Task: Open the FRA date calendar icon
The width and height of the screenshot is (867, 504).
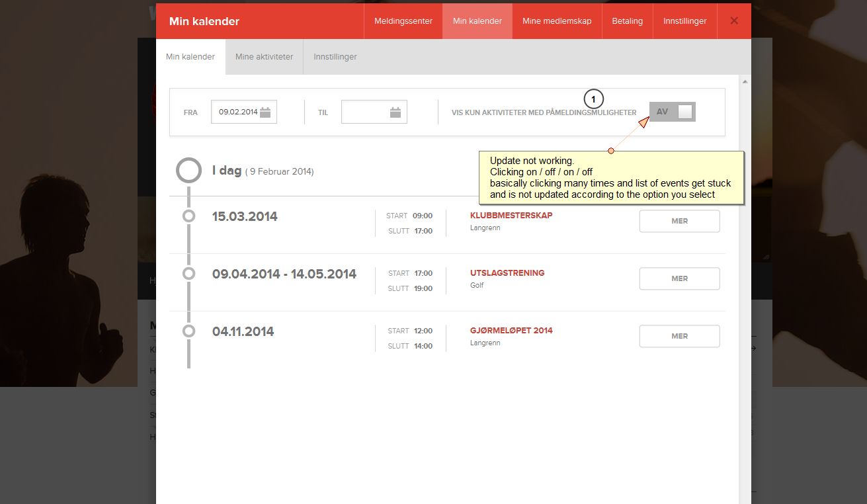Action: pyautogui.click(x=265, y=112)
